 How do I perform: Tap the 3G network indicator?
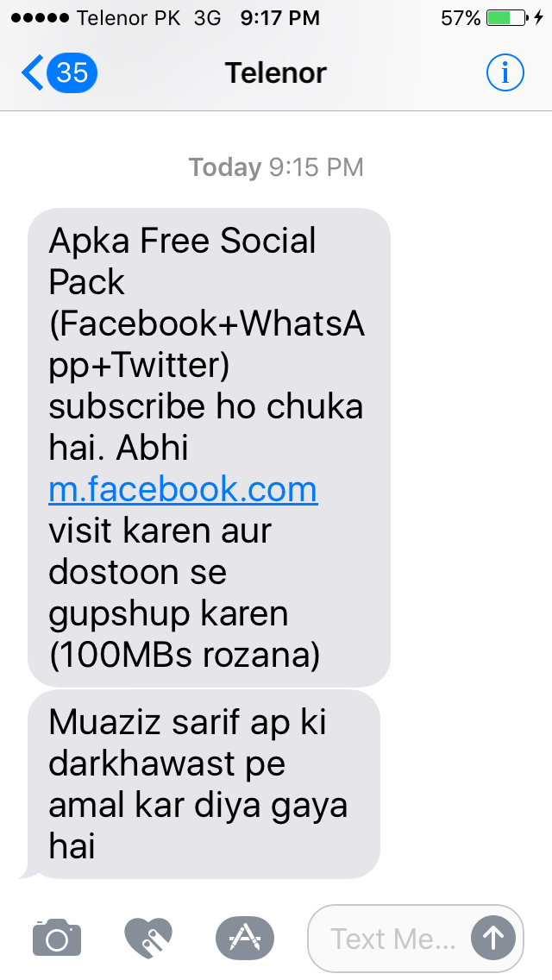208,18
